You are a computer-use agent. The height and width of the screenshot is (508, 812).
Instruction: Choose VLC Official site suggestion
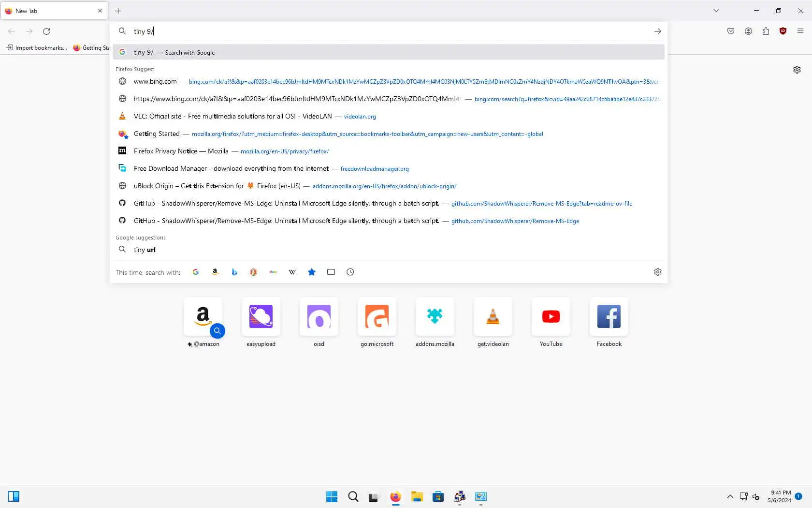[389, 116]
